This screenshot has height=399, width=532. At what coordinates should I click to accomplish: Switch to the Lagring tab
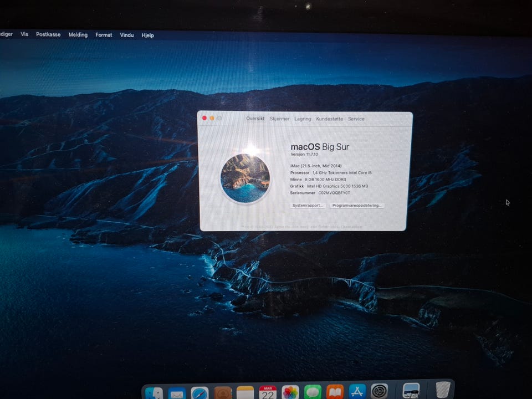(303, 119)
